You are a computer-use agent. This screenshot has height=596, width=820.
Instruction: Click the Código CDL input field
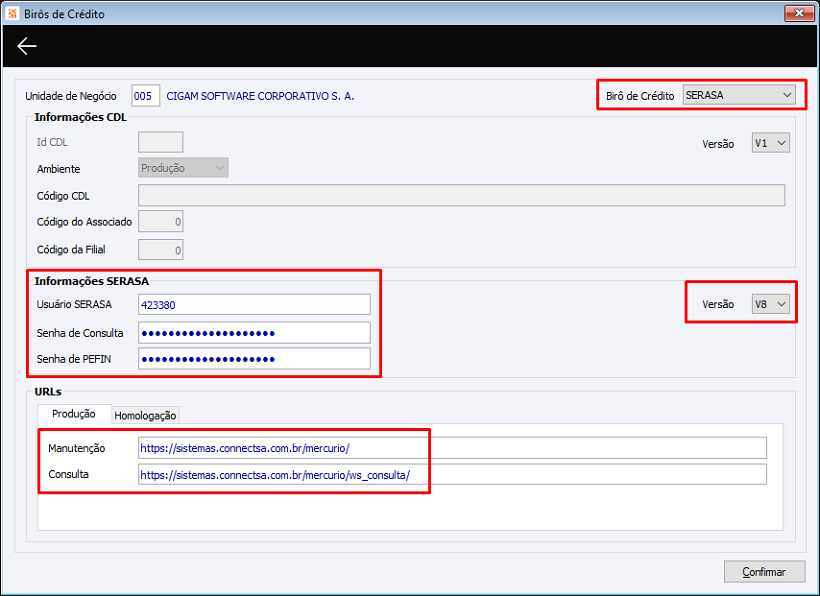(x=461, y=195)
